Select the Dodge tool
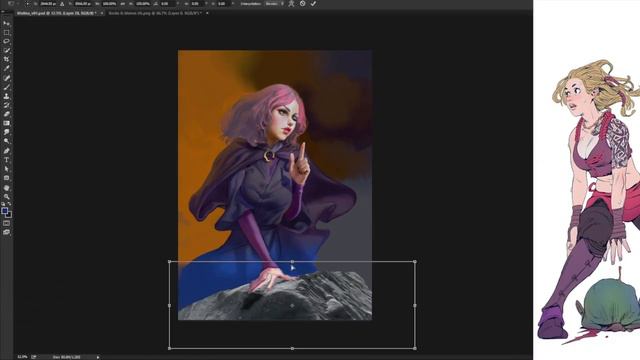This screenshot has width=640, height=360. 7,141
